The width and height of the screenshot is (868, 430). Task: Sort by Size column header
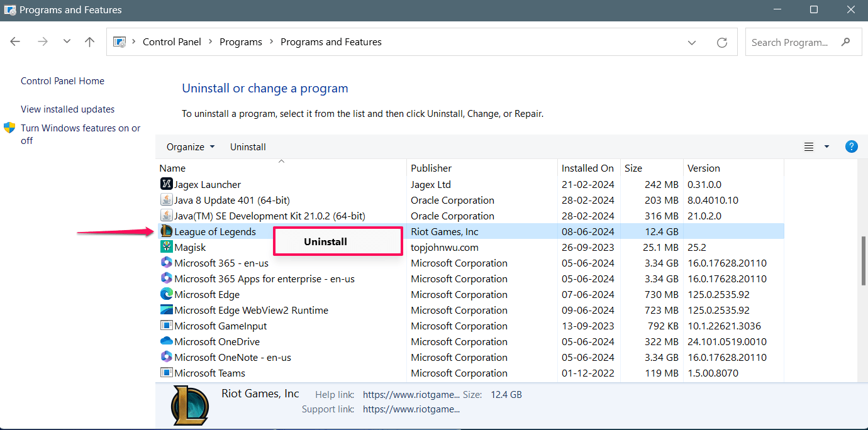652,168
